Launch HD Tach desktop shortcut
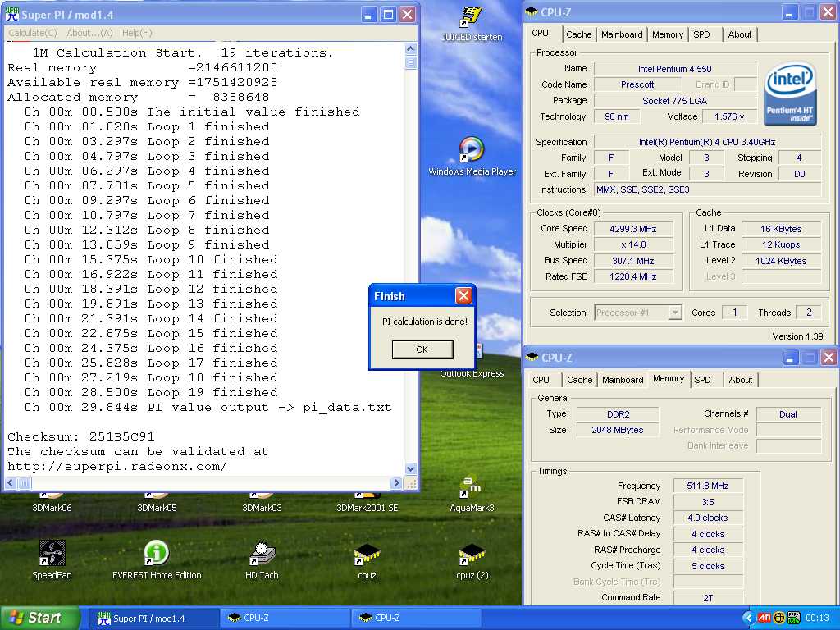 tap(262, 559)
